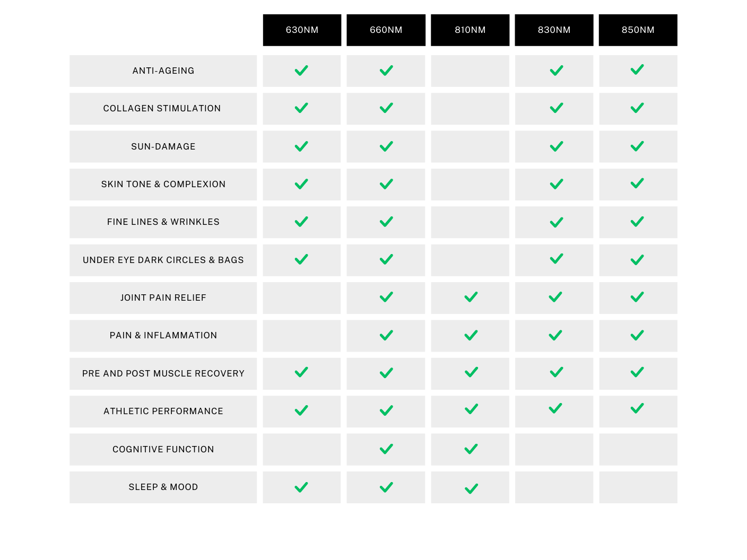Select the 660NM column header

(x=386, y=30)
